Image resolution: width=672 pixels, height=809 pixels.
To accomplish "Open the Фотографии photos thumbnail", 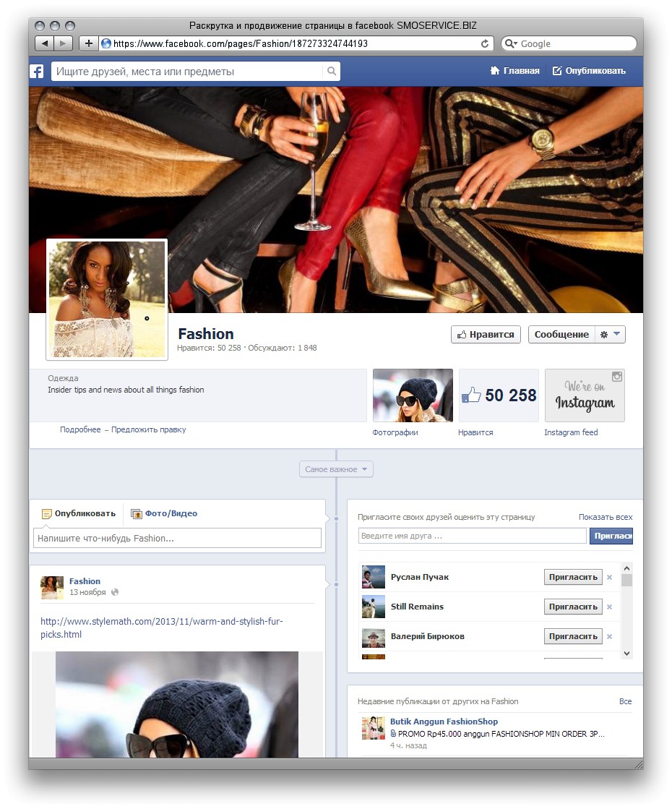I will click(x=413, y=395).
